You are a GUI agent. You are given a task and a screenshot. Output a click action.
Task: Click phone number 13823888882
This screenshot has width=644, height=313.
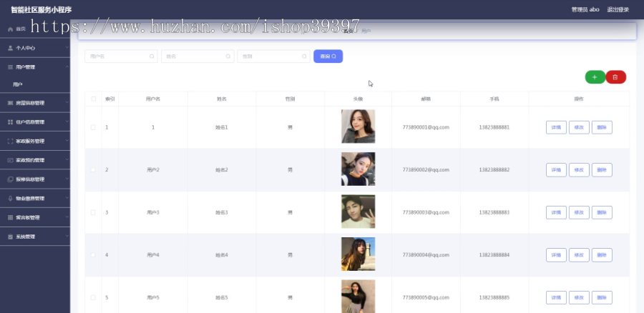pos(494,170)
